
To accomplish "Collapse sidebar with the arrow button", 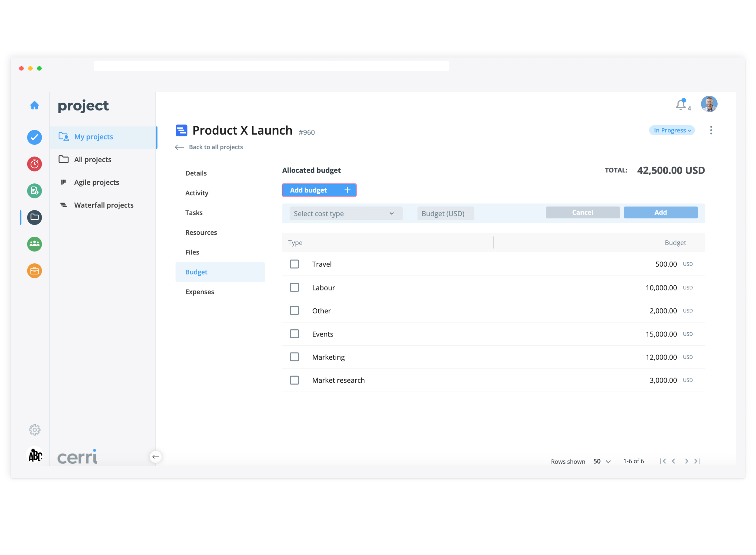I will pos(155,457).
